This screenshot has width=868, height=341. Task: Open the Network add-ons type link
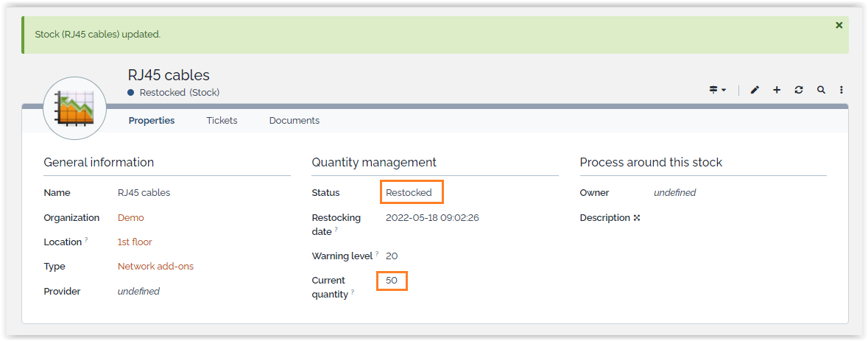pyautogui.click(x=155, y=266)
